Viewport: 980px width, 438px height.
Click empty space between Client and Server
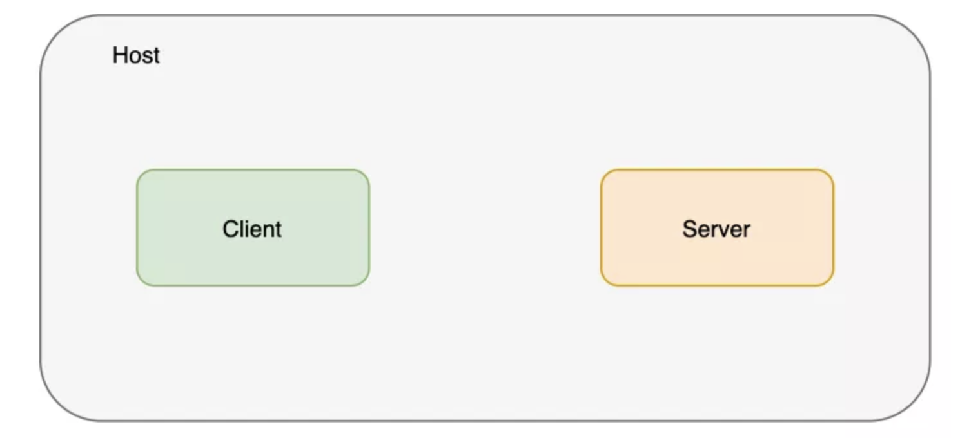pyautogui.click(x=485, y=227)
